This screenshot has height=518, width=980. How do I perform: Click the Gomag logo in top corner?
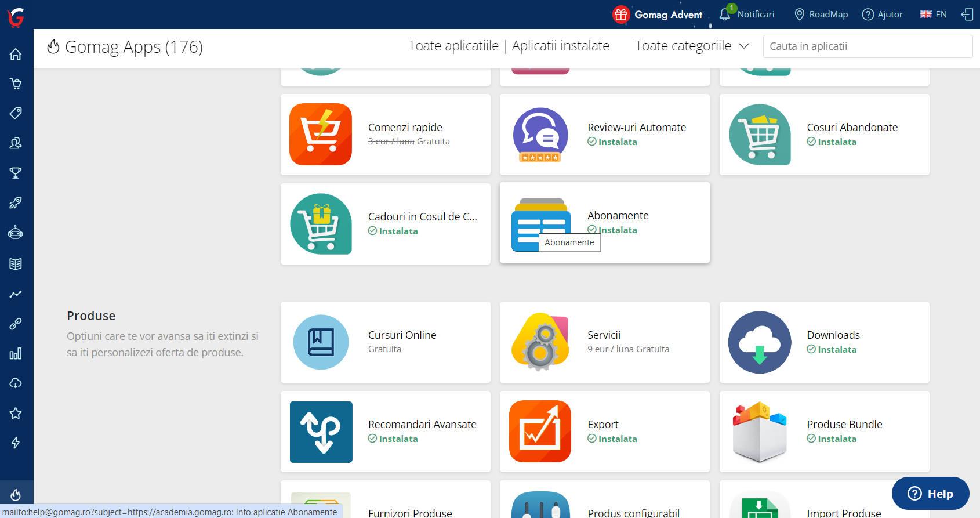click(16, 16)
